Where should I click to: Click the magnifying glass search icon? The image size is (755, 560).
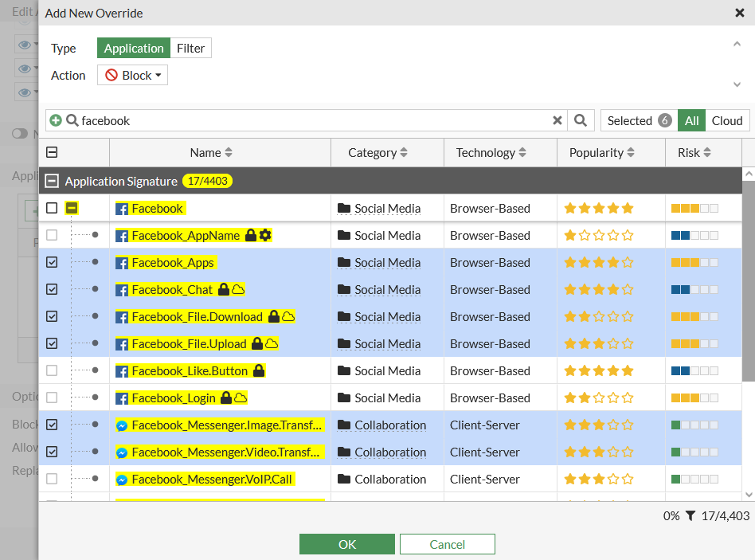coord(580,120)
